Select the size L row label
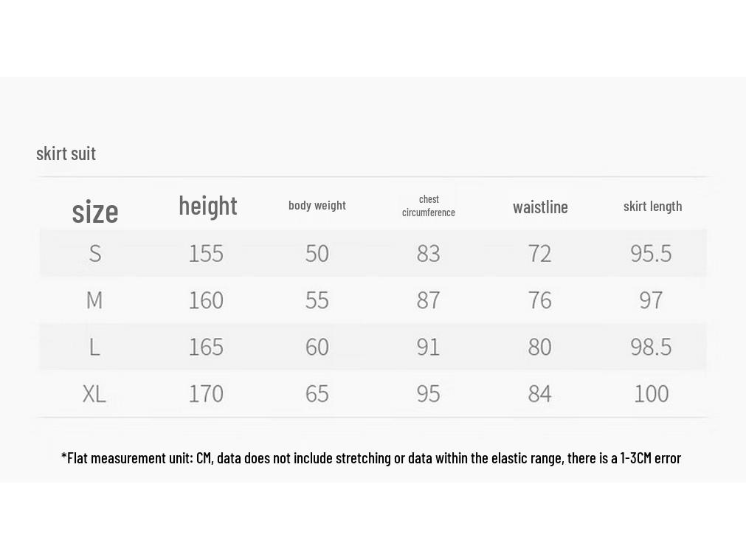746x560 pixels. [94, 347]
